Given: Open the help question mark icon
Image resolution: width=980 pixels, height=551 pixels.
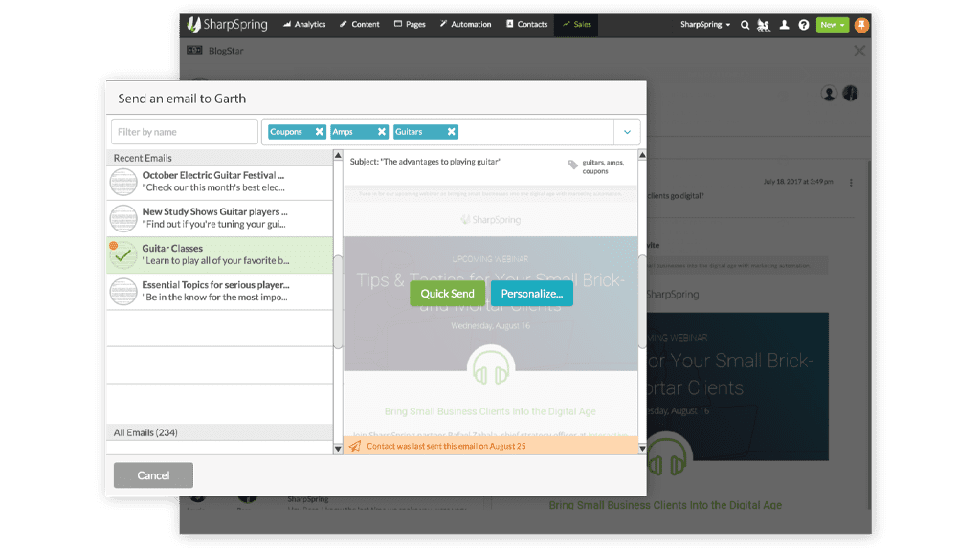Looking at the screenshot, I should pos(804,25).
